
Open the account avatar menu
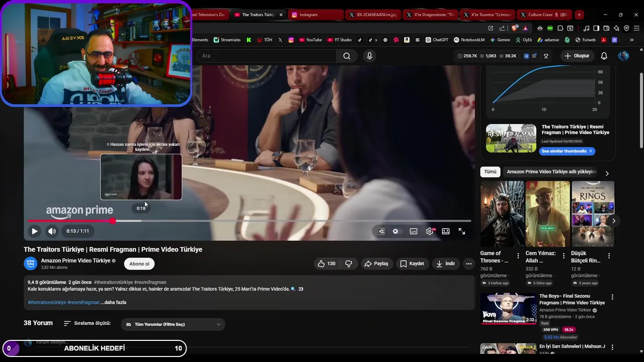click(x=623, y=56)
